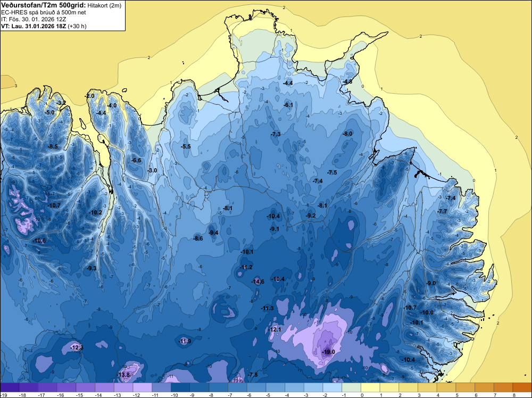Select the -4.0 temperature value
The width and height of the screenshot is (532, 398).
(112, 105)
